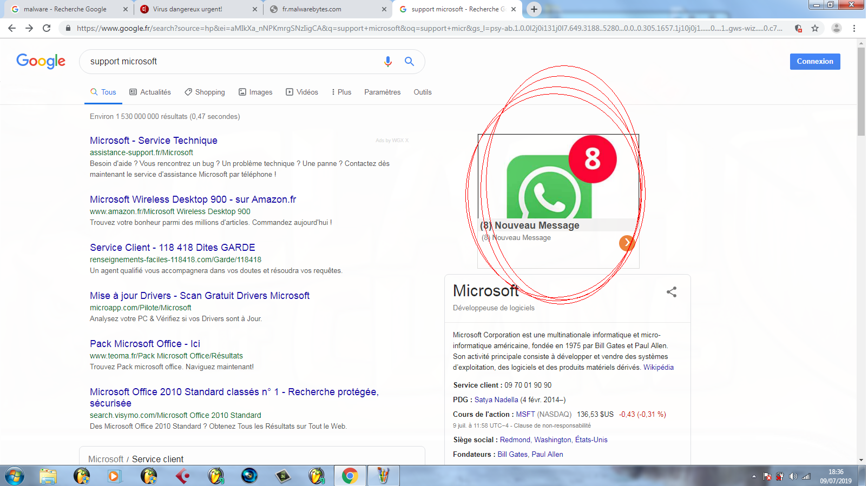This screenshot has height=486, width=868.
Task: Switch to Shopping results
Action: click(205, 92)
